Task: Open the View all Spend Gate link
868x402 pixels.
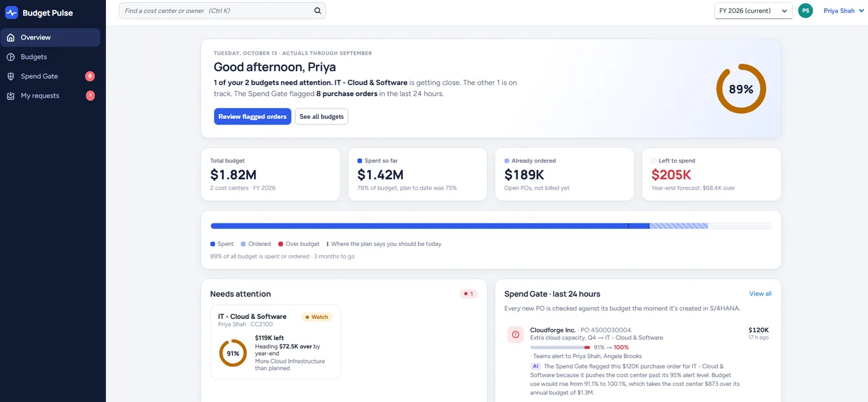Action: [x=760, y=294]
